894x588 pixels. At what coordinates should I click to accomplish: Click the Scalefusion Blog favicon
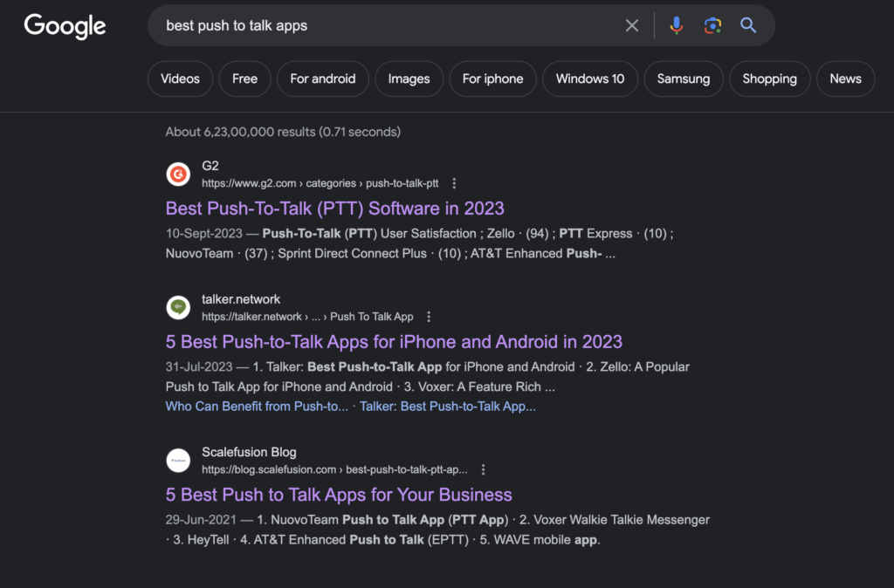178,461
